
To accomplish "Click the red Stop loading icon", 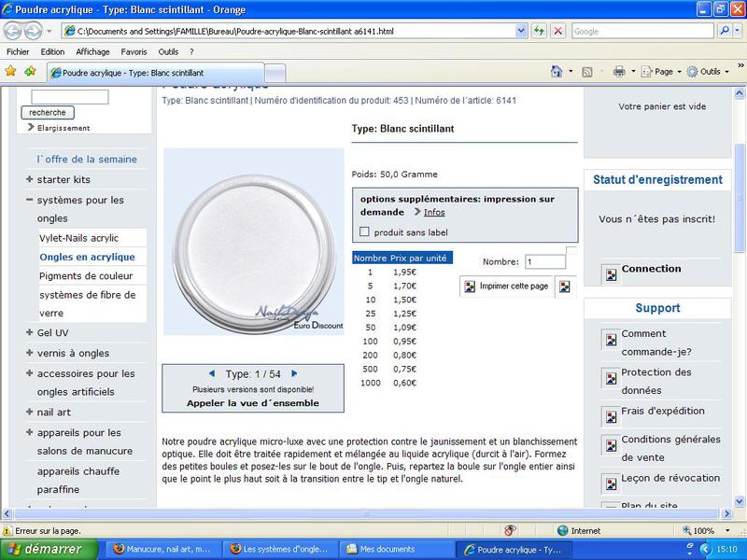I will [x=557, y=31].
